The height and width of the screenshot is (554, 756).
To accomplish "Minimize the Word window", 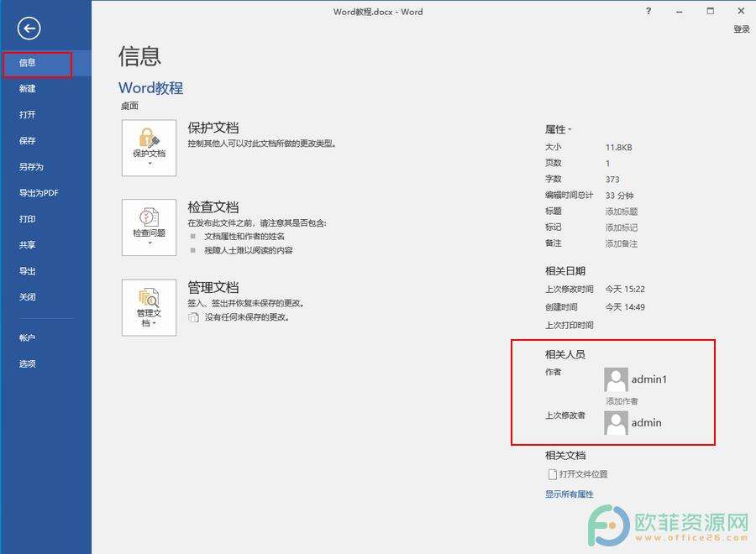I will coord(680,11).
